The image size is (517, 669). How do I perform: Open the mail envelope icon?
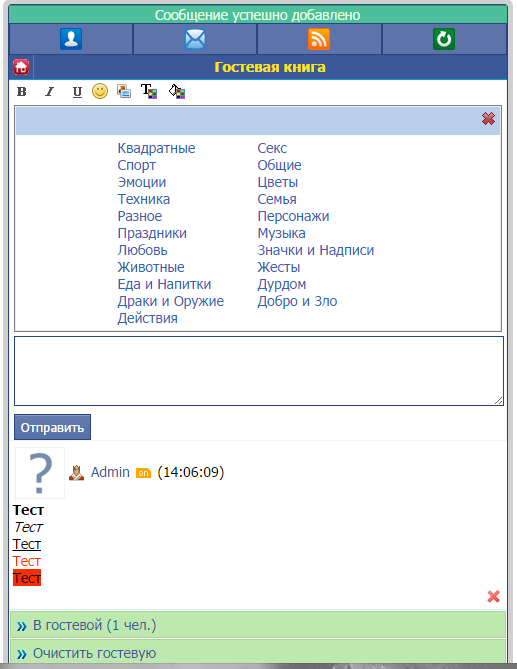point(195,39)
